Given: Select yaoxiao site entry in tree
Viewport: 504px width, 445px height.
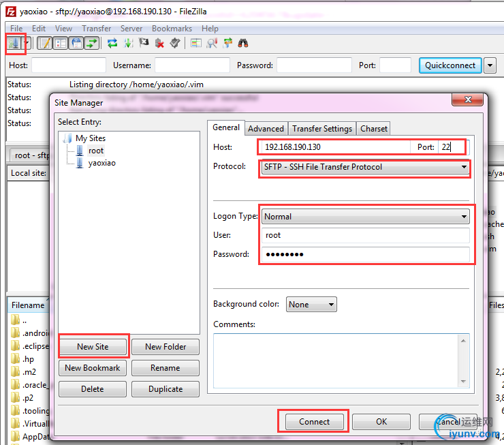Looking at the screenshot, I should pos(102,163).
